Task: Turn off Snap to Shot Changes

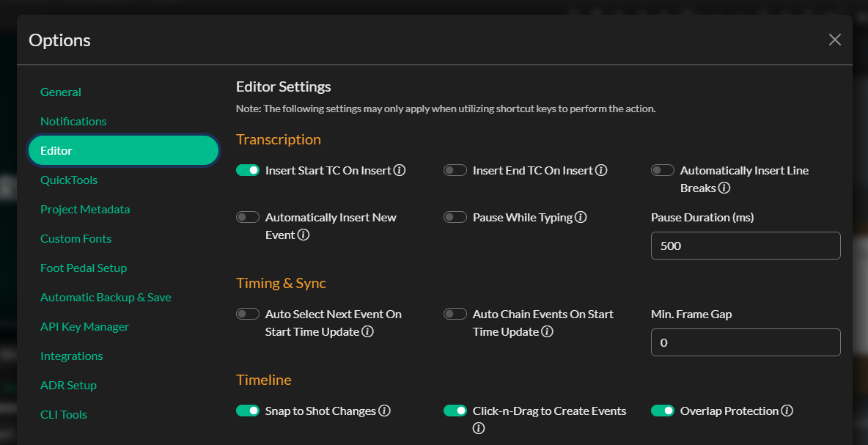Action: click(248, 411)
